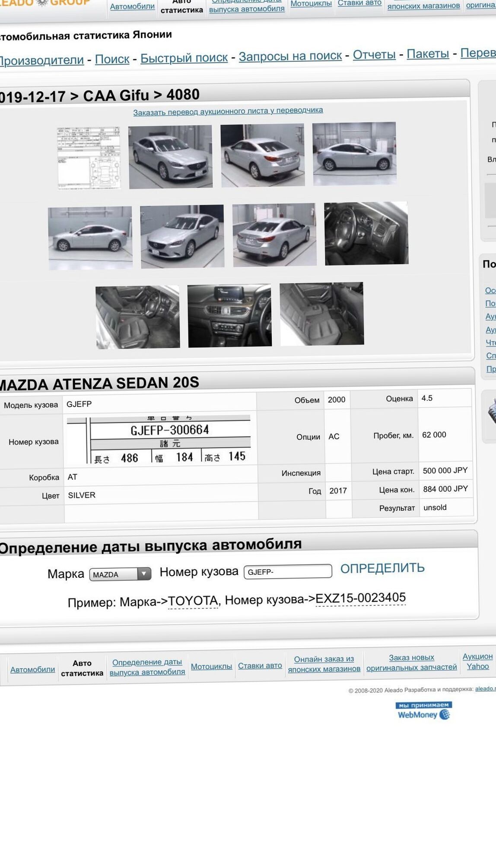Image resolution: width=496 pixels, height=868 pixels.
Task: Select the GJEFP body model value
Action: tap(79, 404)
